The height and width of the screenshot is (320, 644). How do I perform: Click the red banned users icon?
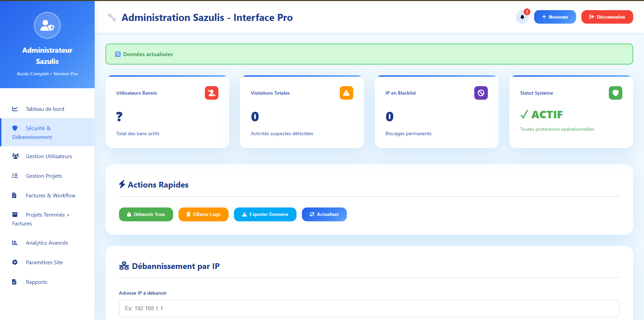[211, 93]
